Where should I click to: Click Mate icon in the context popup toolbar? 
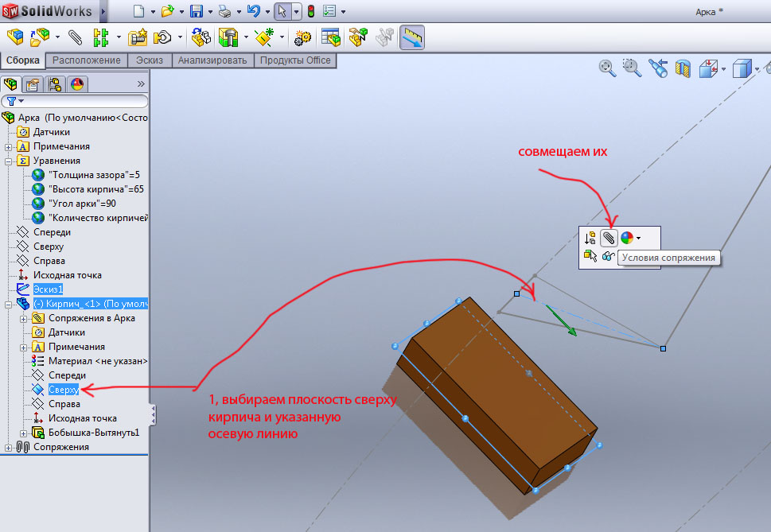[x=609, y=238]
